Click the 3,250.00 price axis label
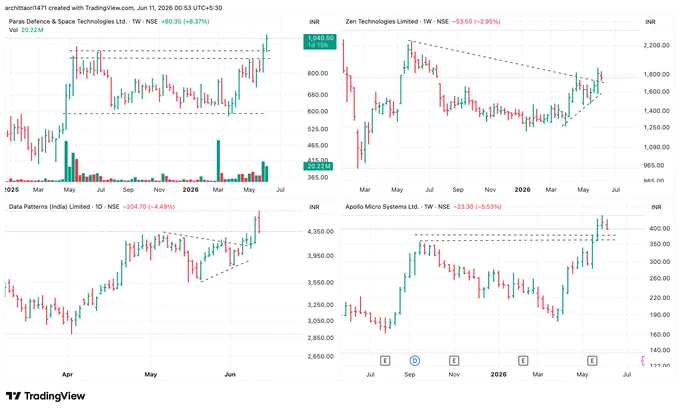 click(320, 305)
